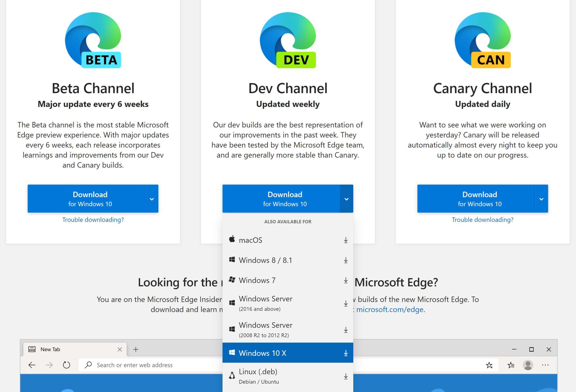Click the Windows logo beside Windows 8 / 8.1
Image resolution: width=576 pixels, height=392 pixels.
[232, 260]
